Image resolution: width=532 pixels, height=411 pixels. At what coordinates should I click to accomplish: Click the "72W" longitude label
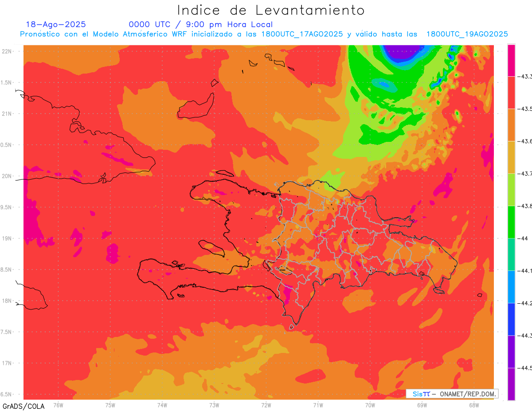coord(266,405)
